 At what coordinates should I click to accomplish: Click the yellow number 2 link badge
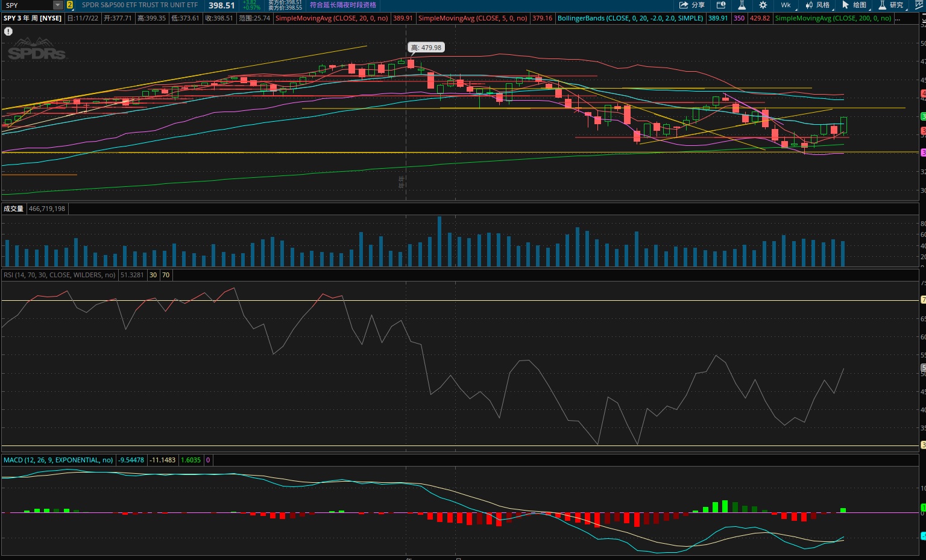click(x=70, y=5)
